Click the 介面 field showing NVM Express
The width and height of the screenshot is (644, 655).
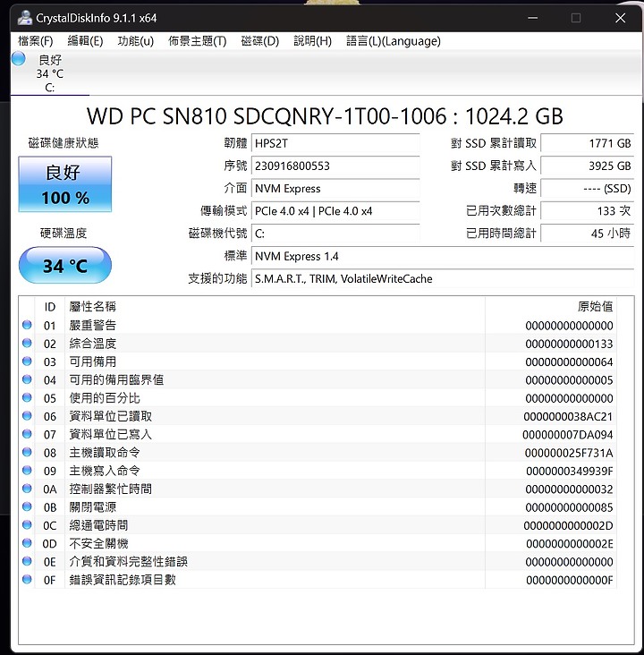[x=335, y=189]
